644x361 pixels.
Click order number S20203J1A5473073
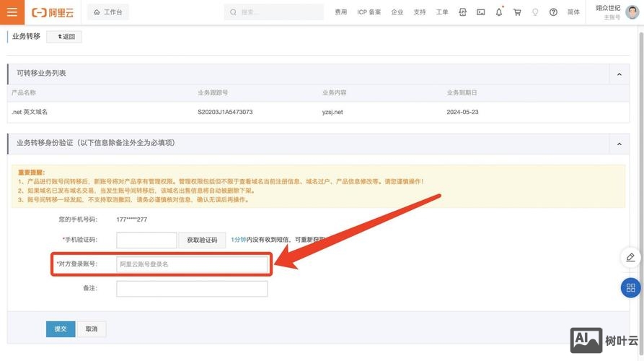tap(225, 112)
